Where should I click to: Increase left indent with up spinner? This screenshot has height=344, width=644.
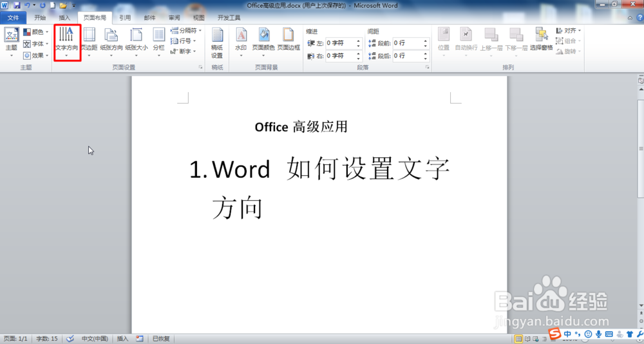(x=359, y=41)
